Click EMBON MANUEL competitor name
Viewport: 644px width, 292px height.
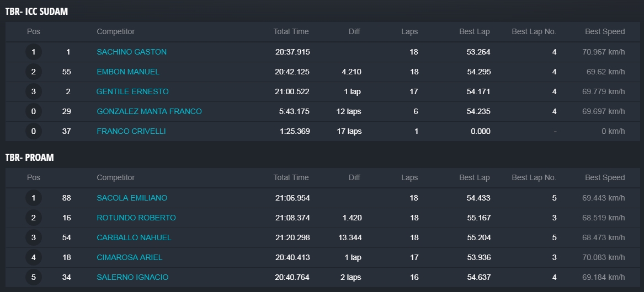tap(128, 72)
